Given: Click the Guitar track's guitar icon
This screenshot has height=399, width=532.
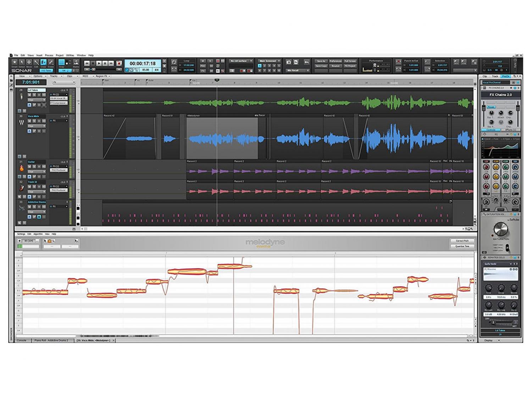Looking at the screenshot, I should click(22, 168).
